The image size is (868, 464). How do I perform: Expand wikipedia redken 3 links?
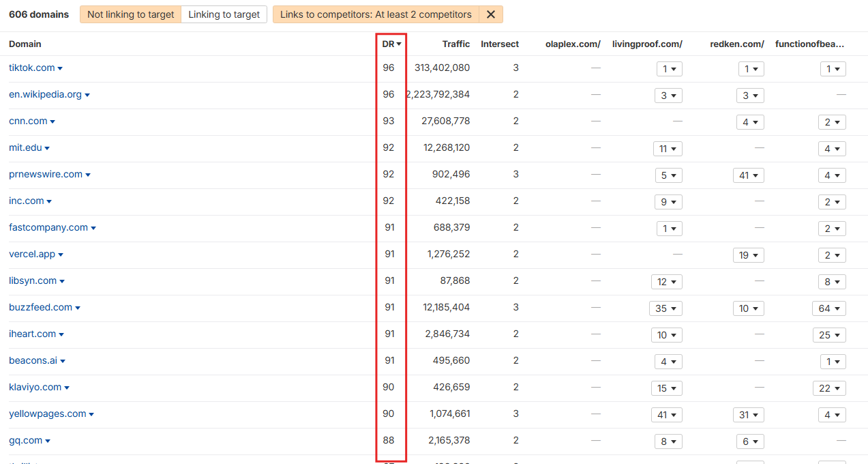click(x=751, y=96)
